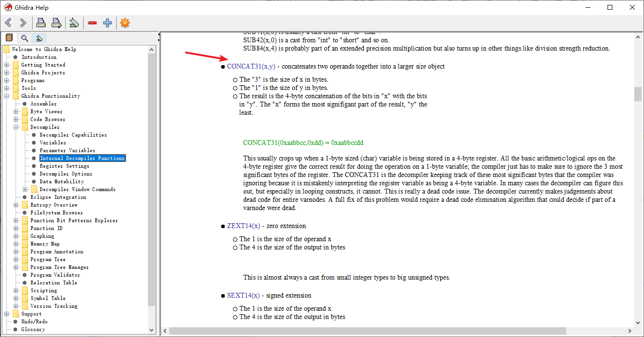Click folder icon next to Getting Started
This screenshot has width=644, height=337.
[16, 65]
